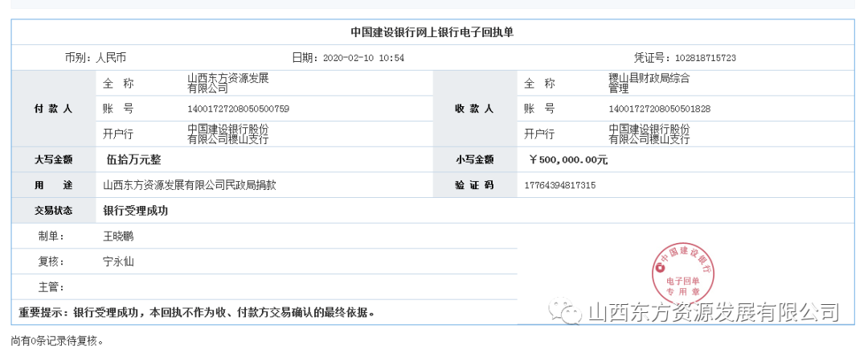Viewport: 868px width, 350px height.
Task: Select the currency label 币别：人民币
Action: pos(95,58)
